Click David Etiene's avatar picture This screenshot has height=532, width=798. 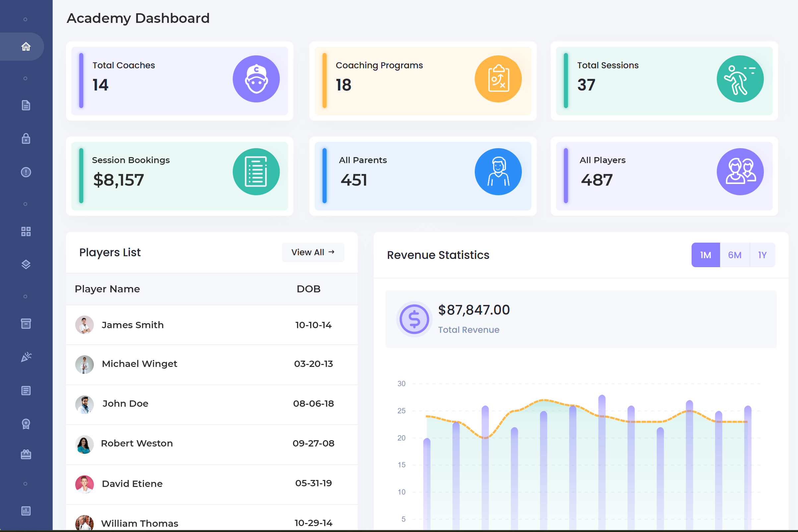[x=85, y=484]
